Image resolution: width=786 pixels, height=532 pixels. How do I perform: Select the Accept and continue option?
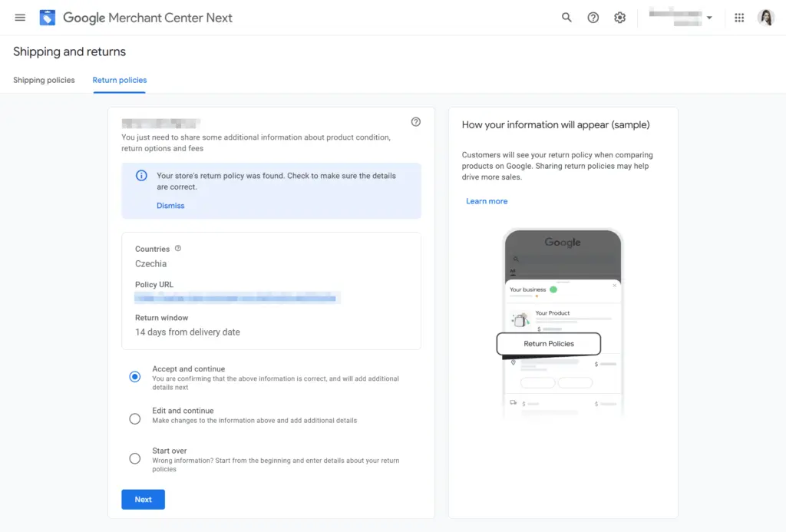click(x=135, y=377)
